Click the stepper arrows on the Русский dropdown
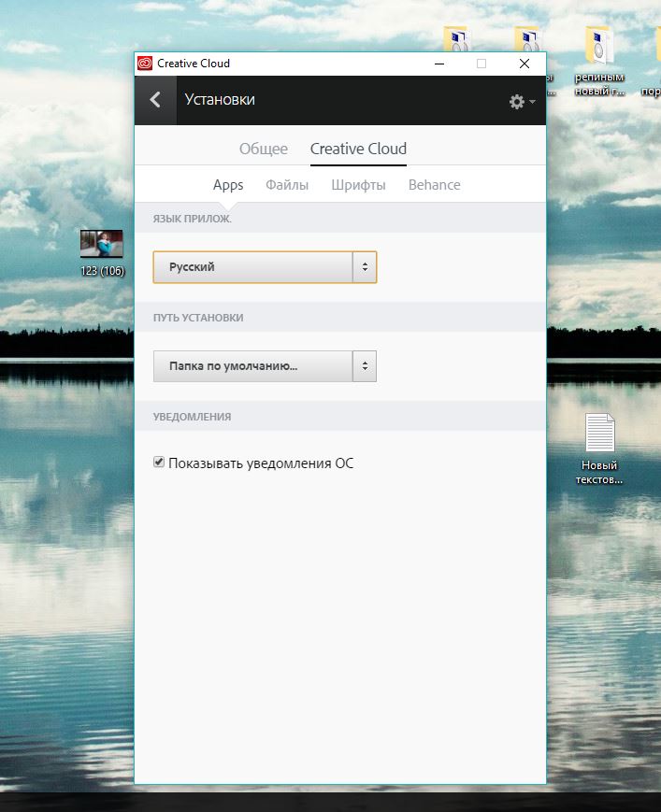This screenshot has height=812, width=661. pyautogui.click(x=365, y=267)
